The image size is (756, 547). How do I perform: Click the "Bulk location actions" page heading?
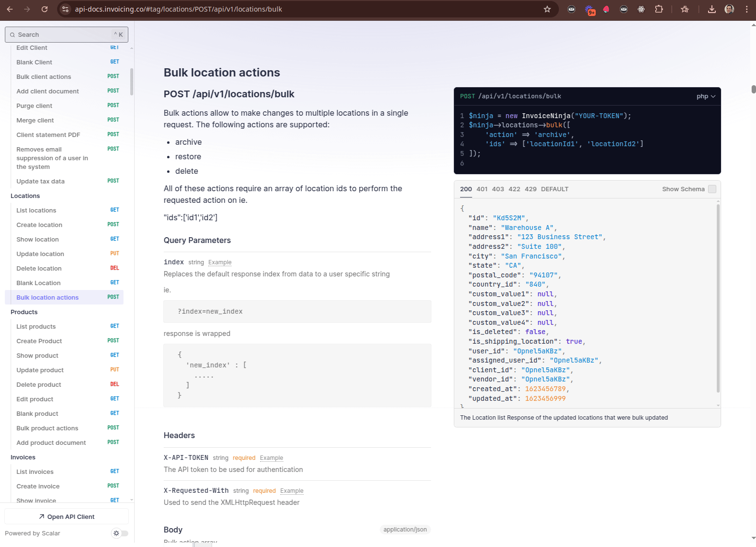pos(222,73)
